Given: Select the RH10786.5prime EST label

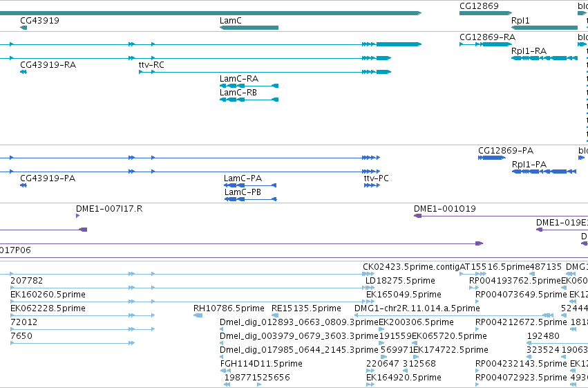Looking at the screenshot, I should pos(229,308).
